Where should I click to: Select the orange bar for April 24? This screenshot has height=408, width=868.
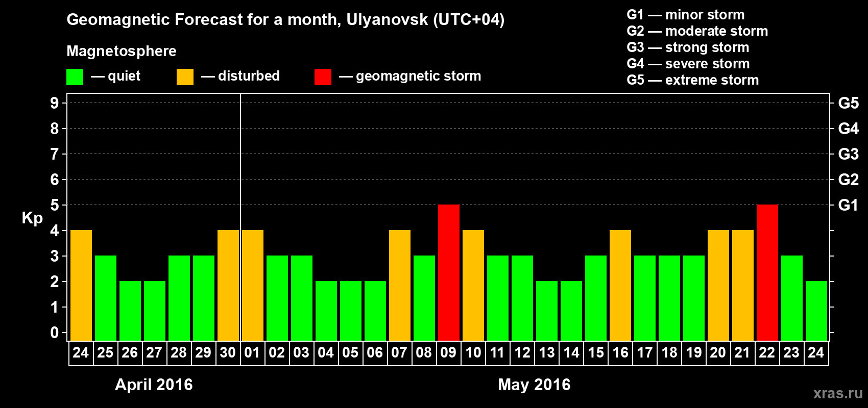[81, 285]
